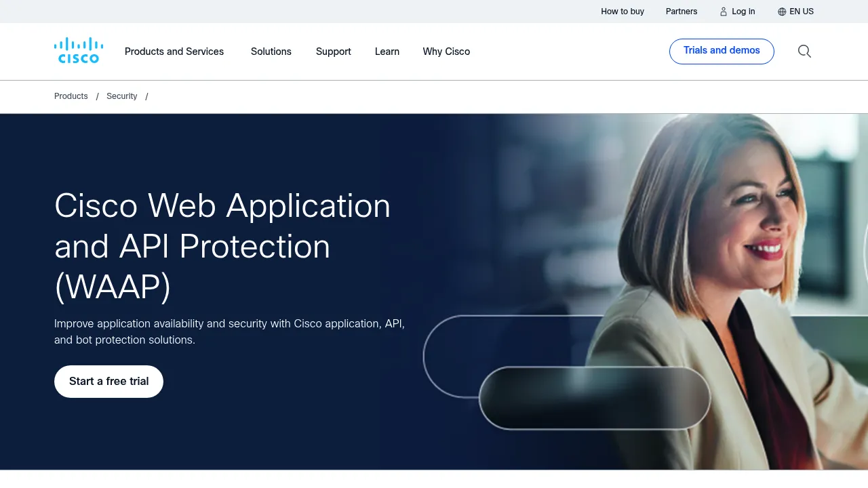Open the Solutions menu

(271, 52)
